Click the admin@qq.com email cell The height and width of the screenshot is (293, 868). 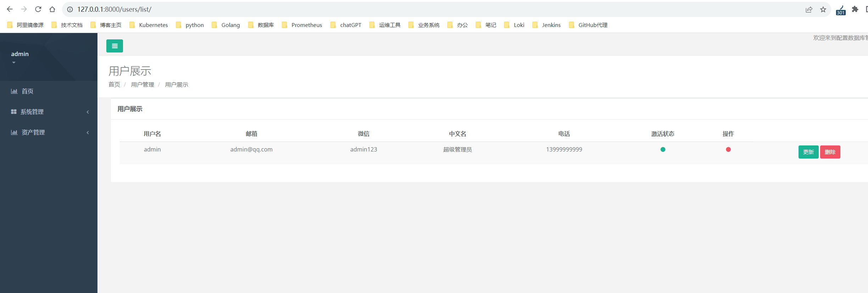point(251,149)
